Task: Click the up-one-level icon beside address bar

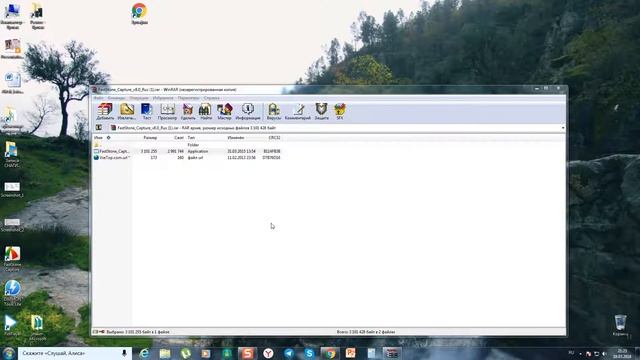Action: pyautogui.click(x=98, y=128)
